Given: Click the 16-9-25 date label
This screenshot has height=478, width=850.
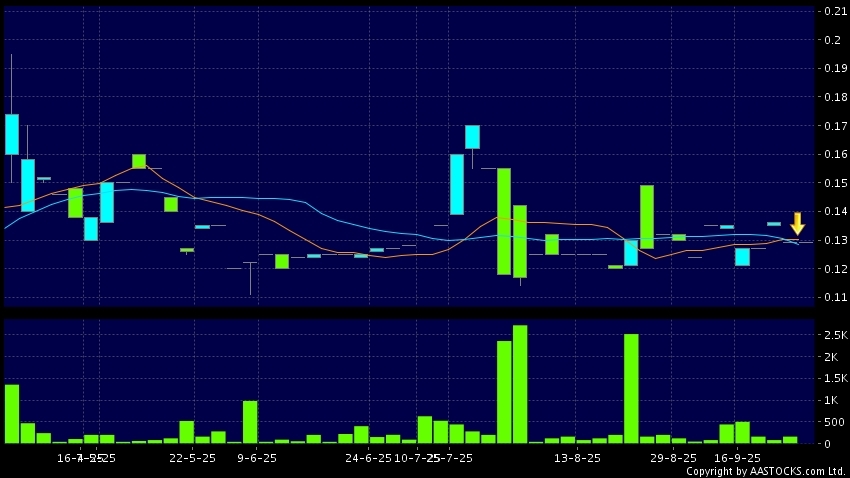Looking at the screenshot, I should click(735, 458).
